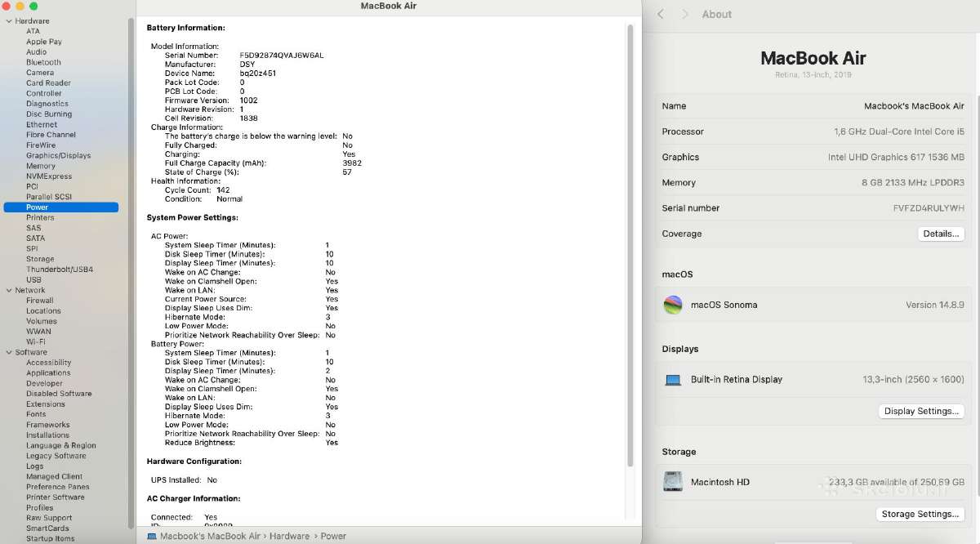Screen dimensions: 980x544
Task: Click the Macintosh HD drive icon
Action: (x=673, y=482)
